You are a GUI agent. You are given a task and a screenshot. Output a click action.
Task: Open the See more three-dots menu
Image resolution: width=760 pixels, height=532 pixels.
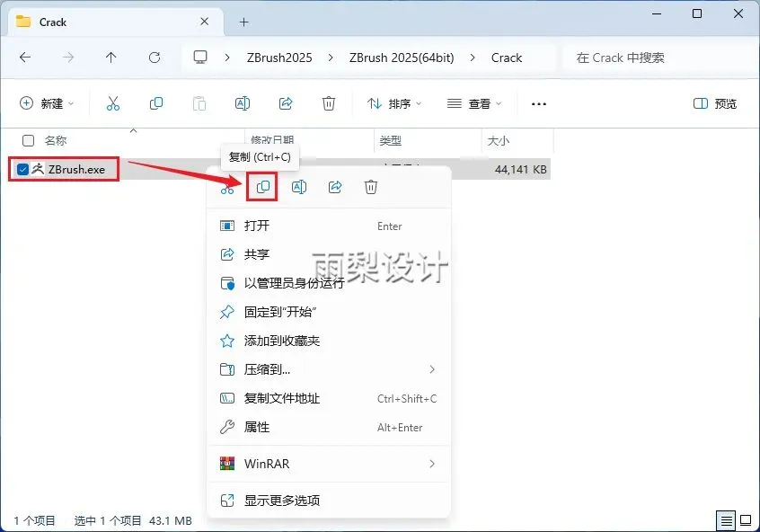pyautogui.click(x=538, y=103)
